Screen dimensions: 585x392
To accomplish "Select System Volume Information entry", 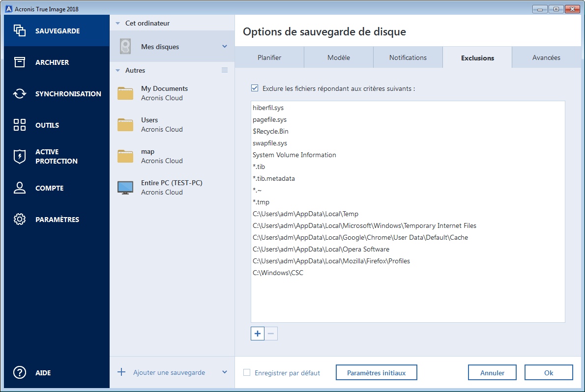I will (x=408, y=155).
